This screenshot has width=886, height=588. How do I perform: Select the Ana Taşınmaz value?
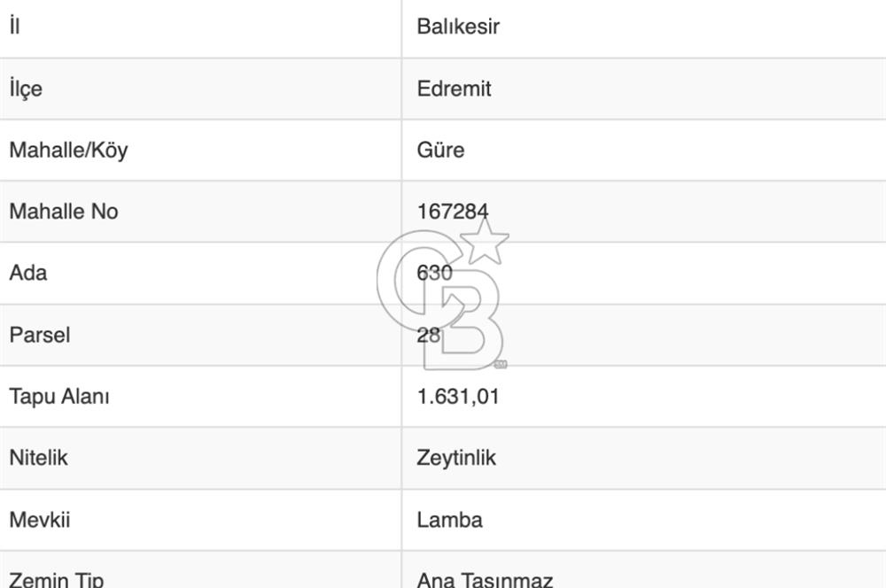(x=485, y=580)
